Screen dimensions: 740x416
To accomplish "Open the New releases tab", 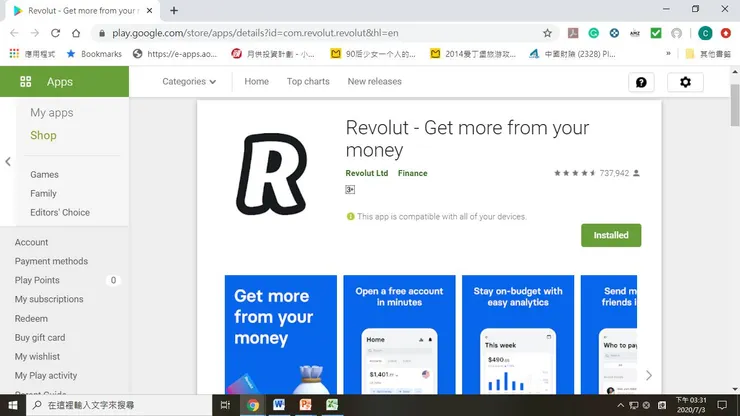I will click(x=375, y=82).
